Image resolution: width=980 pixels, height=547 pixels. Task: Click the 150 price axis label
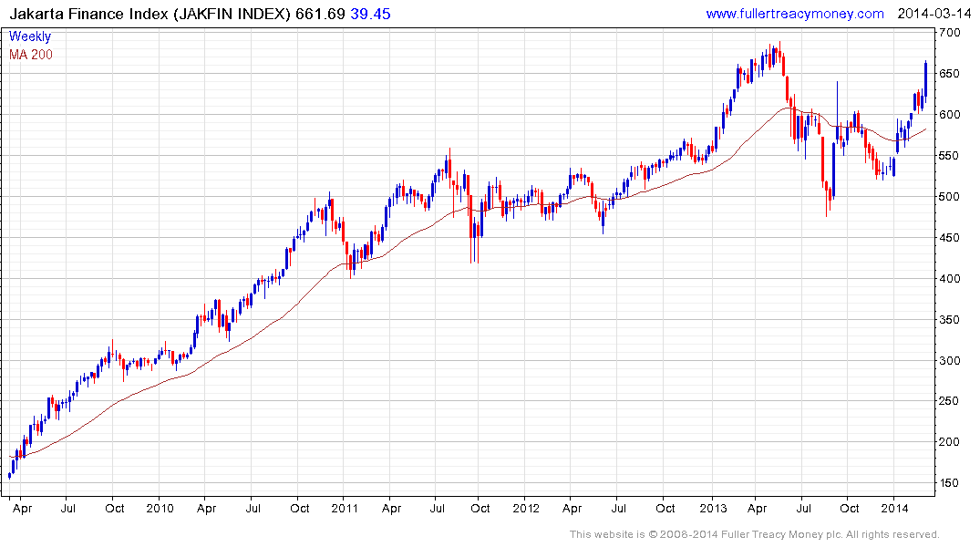tap(949, 482)
